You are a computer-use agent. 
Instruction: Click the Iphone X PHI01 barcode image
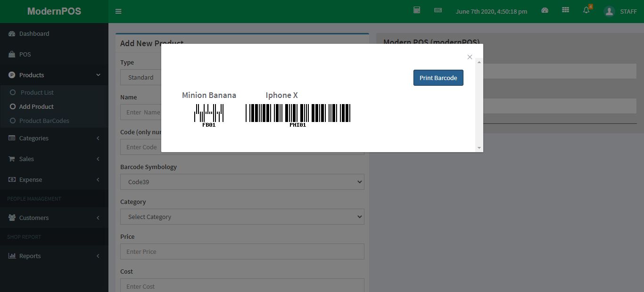click(x=298, y=115)
